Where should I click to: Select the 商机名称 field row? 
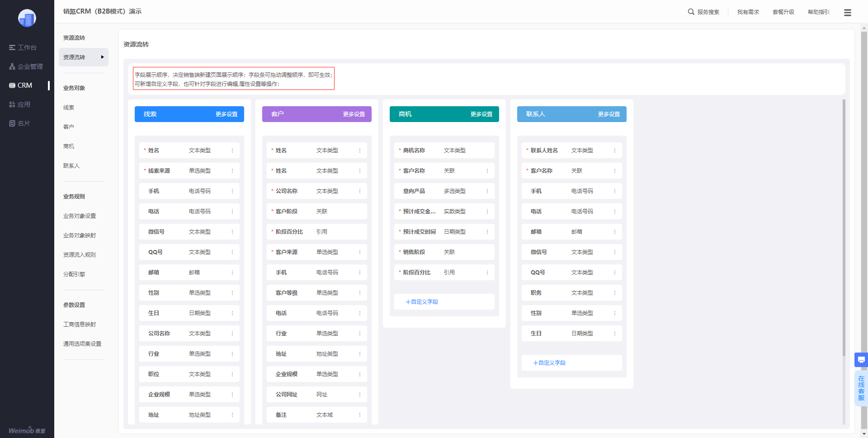444,151
